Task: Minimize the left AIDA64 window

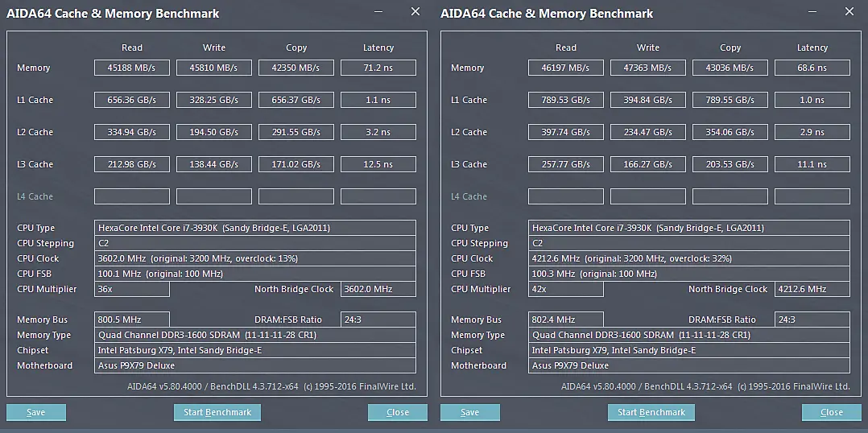Action: [x=378, y=11]
